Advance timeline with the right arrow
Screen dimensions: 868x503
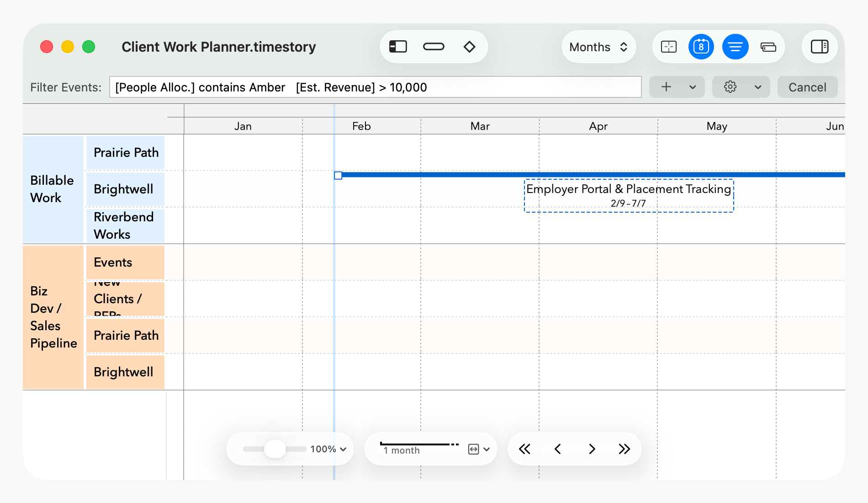tap(592, 449)
